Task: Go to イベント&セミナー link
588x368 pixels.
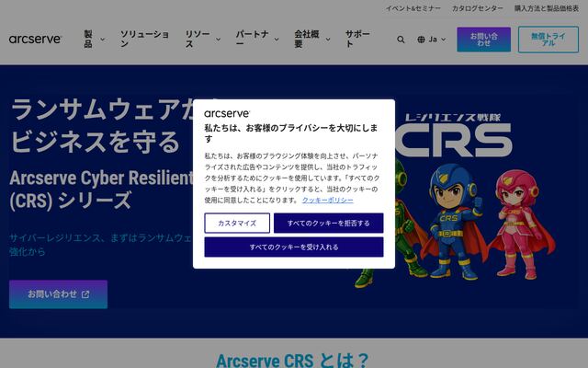Action: [x=413, y=8]
